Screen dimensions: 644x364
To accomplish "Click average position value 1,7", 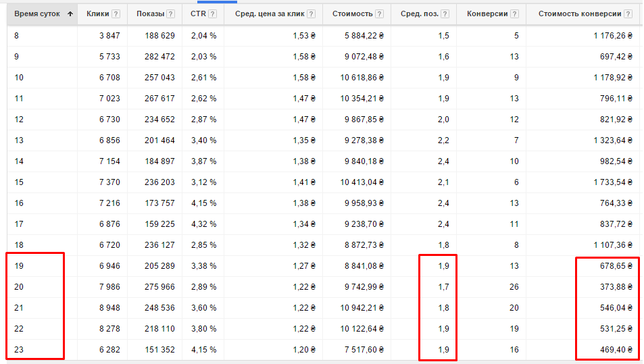I will pyautogui.click(x=443, y=287).
